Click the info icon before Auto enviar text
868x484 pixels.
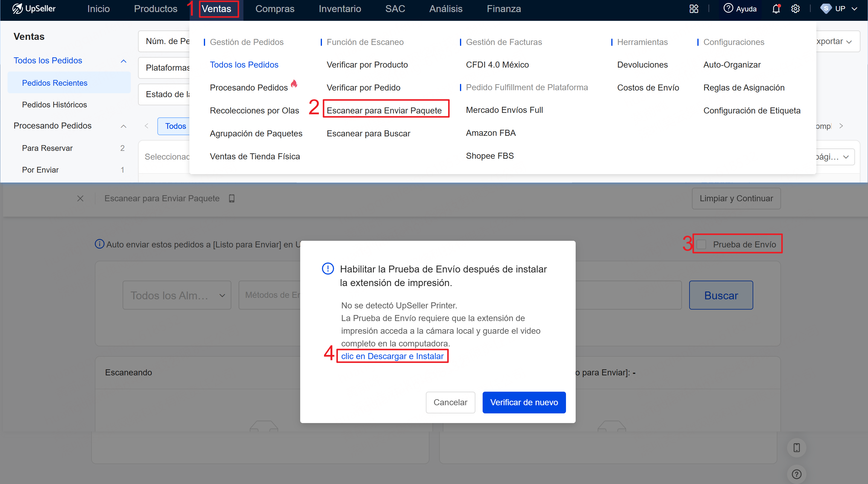coord(99,244)
